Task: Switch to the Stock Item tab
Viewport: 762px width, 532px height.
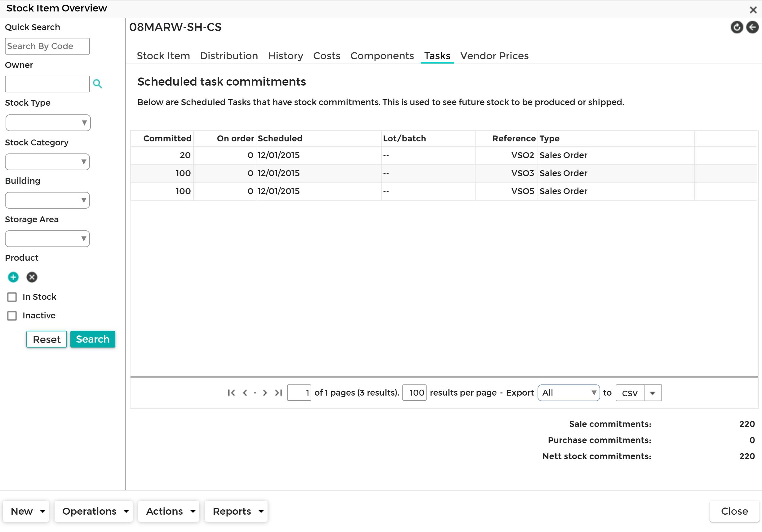Action: (163, 56)
